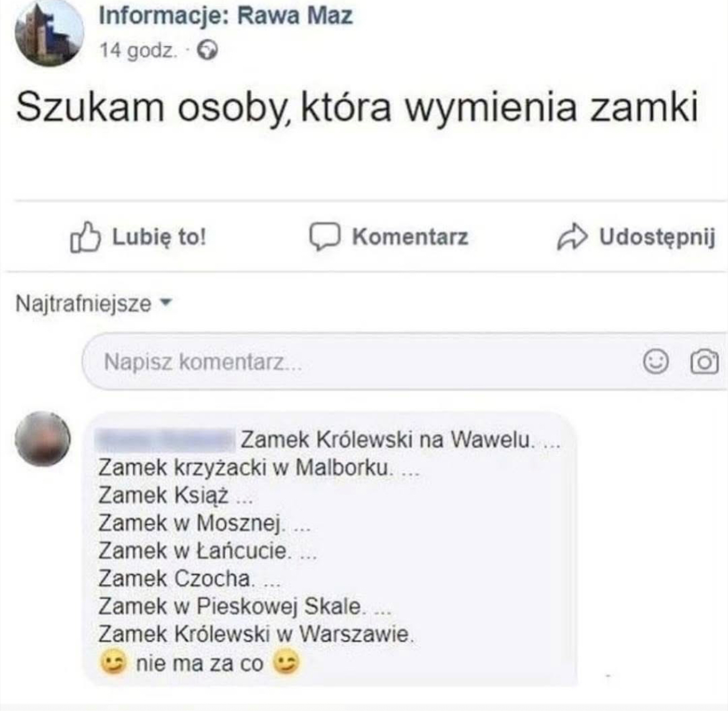The height and width of the screenshot is (711, 728).
Task: Click the winking emoji before nie ma za co
Action: point(113,662)
